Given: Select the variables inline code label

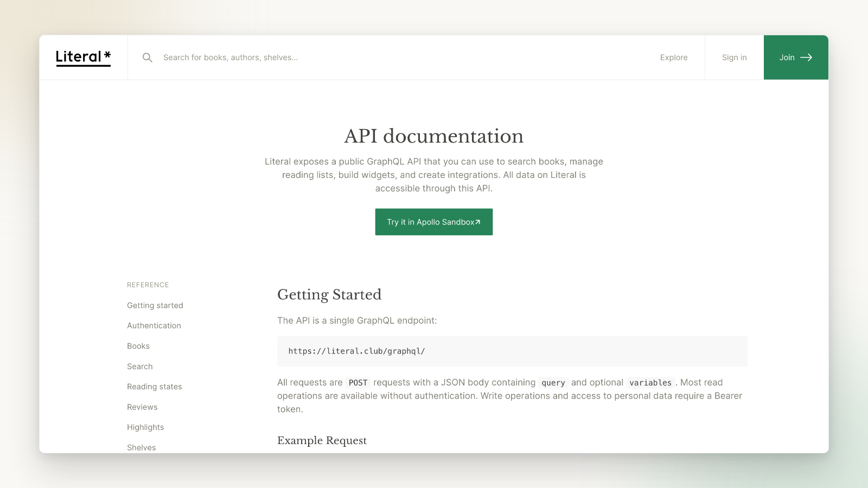Looking at the screenshot, I should pos(650,383).
